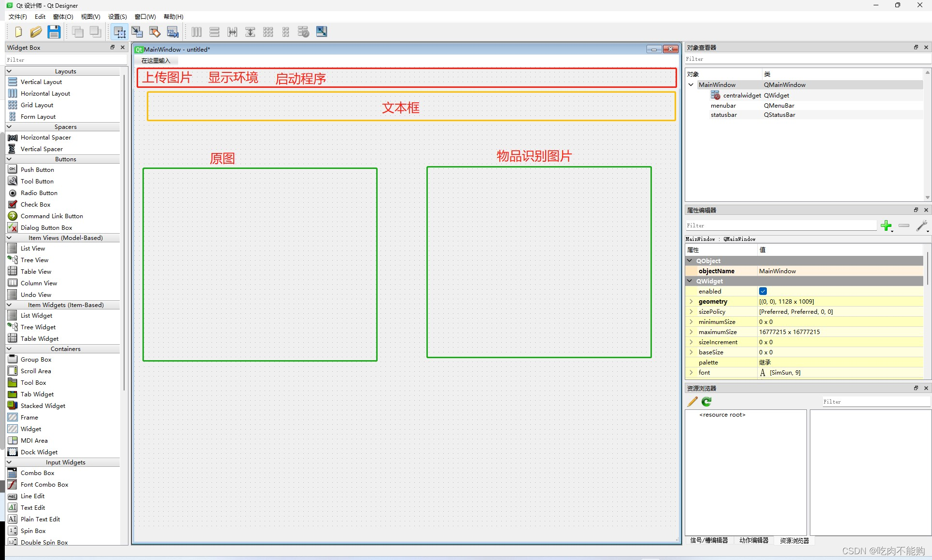The height and width of the screenshot is (560, 932).
Task: Click the Save floppy disk icon
Action: [x=54, y=32]
